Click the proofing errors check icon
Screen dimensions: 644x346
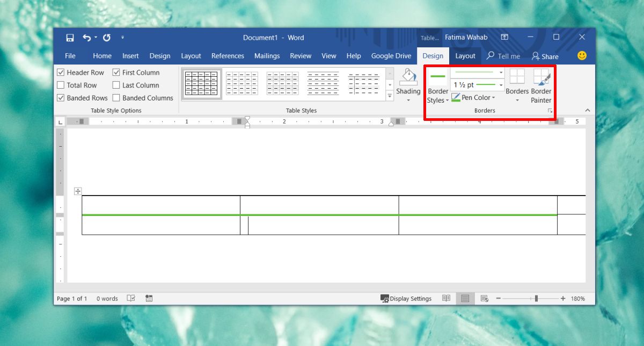pos(131,298)
